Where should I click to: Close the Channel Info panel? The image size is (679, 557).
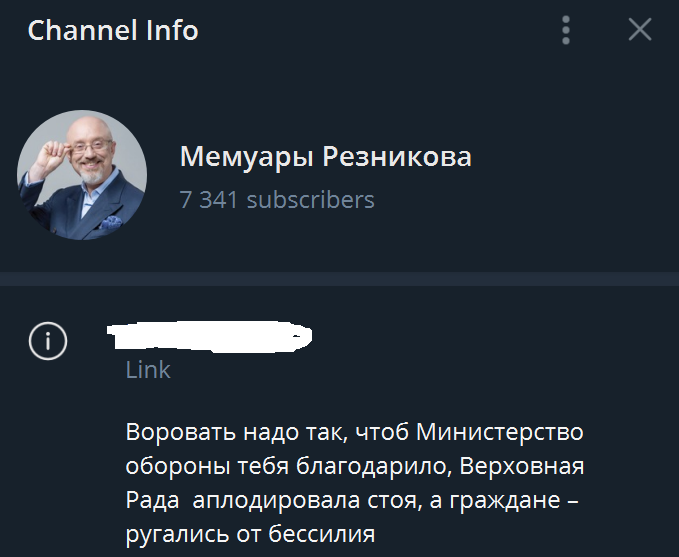pyautogui.click(x=640, y=30)
